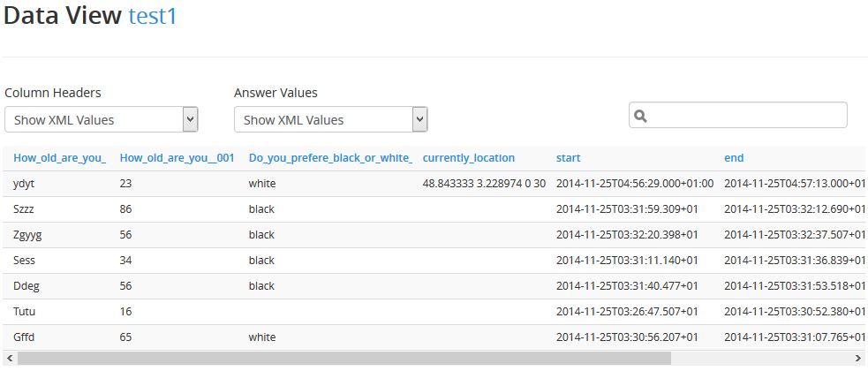Sort by end column header

[734, 158]
